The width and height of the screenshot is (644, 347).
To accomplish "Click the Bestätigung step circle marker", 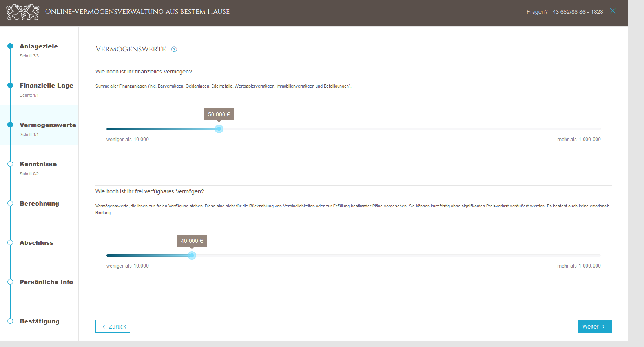I will 10,321.
